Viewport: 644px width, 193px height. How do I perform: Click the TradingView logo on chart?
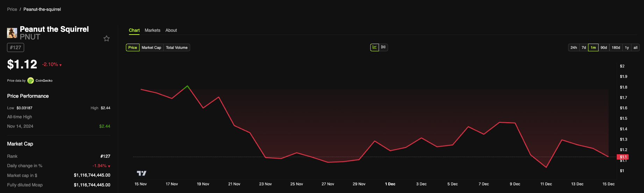pos(141,173)
